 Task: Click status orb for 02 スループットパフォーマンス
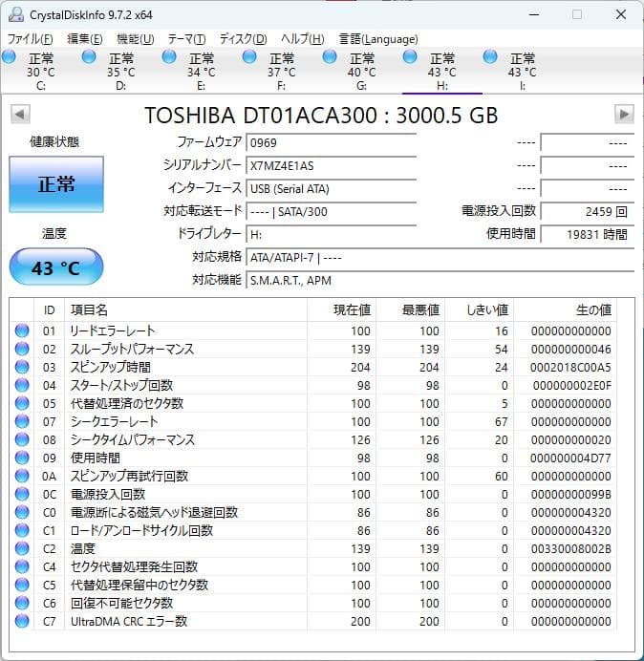pos(22,349)
